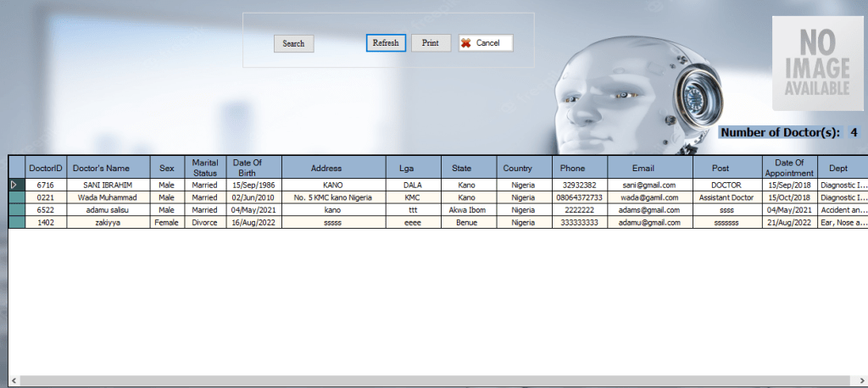Click the horizontal scrollbar left arrow
868x388 pixels.
coord(14,381)
